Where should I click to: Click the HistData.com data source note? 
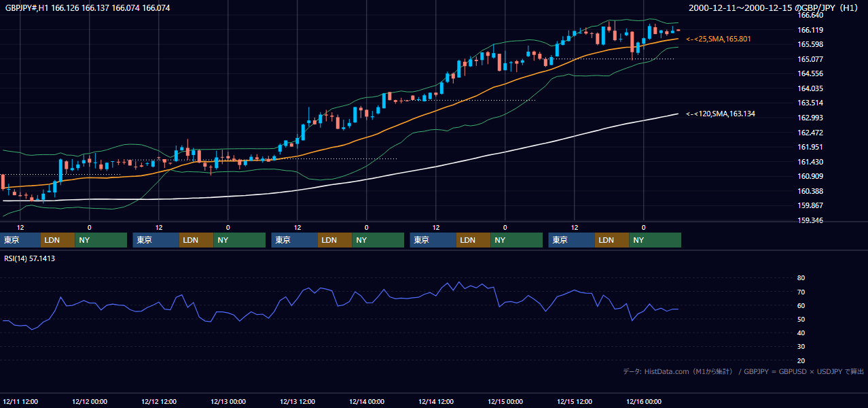pos(743,371)
